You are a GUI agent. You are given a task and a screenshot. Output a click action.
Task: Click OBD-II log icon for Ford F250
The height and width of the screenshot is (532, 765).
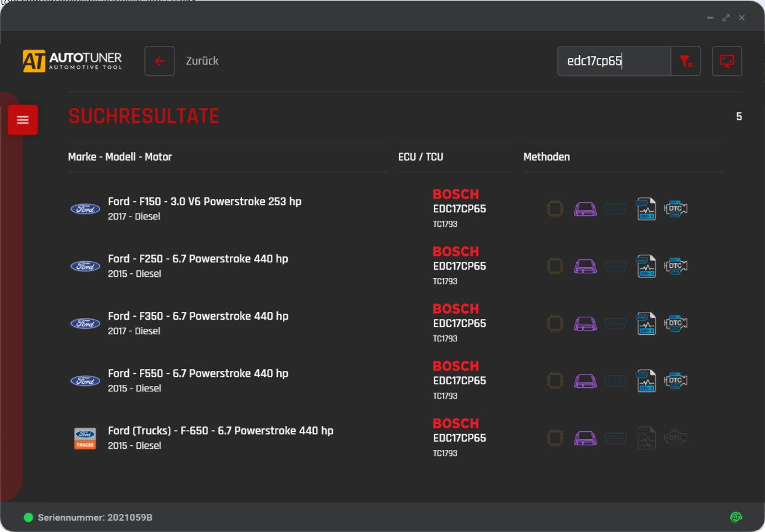(646, 266)
